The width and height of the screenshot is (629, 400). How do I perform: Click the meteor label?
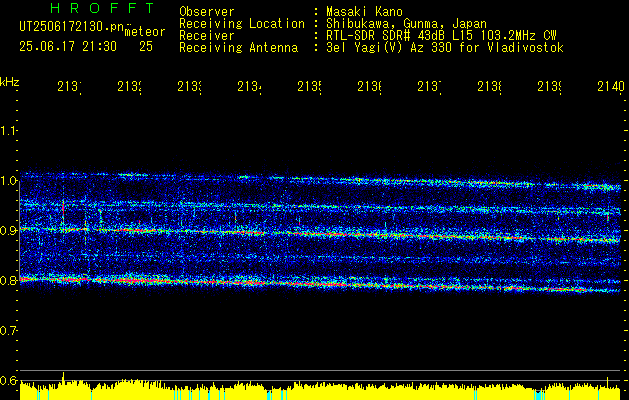coord(145,32)
